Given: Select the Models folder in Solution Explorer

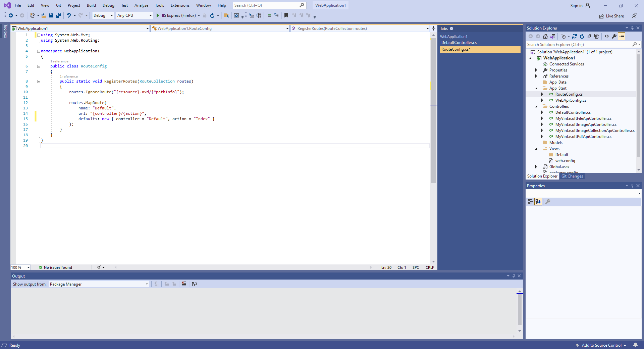Looking at the screenshot, I should [556, 143].
